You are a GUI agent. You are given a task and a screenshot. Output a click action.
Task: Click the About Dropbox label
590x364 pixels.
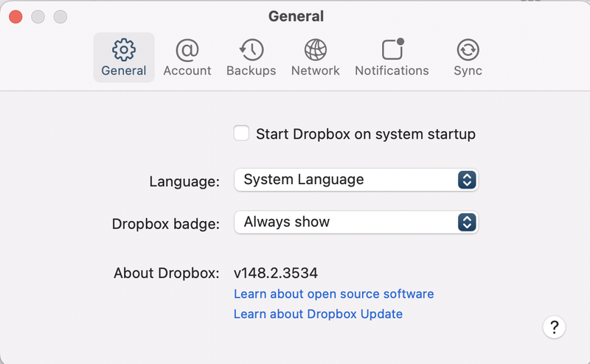[x=167, y=273]
